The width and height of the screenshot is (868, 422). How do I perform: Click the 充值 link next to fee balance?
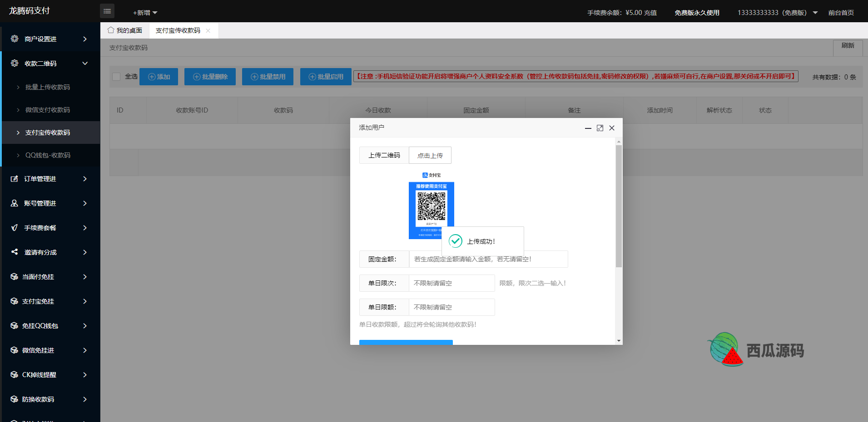tap(650, 13)
